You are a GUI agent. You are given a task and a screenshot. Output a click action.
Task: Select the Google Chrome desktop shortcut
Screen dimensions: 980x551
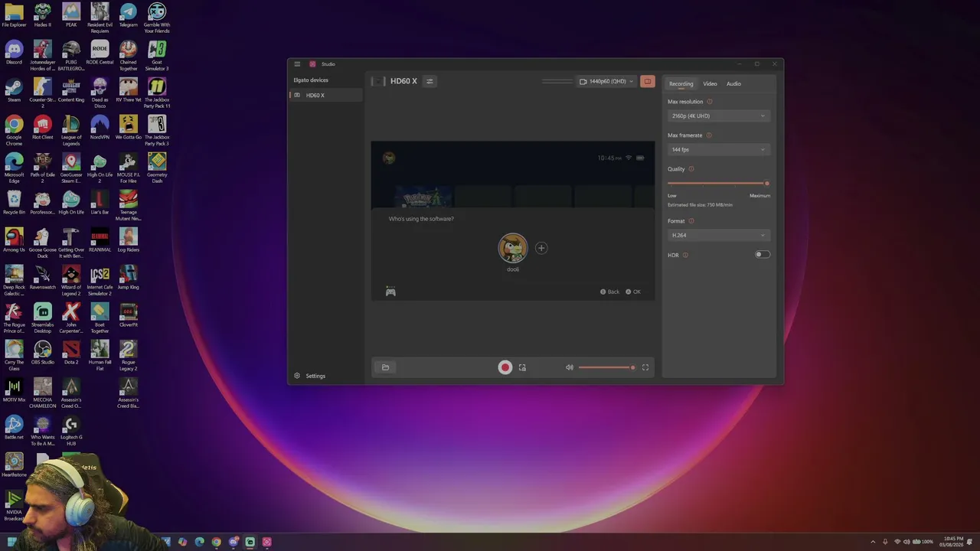(14, 131)
